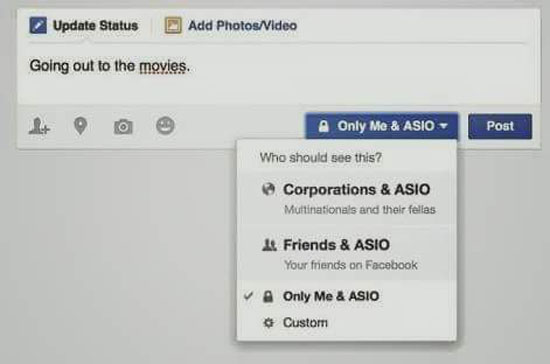This screenshot has width=550, height=364.
Task: Click the globe icon beside Corporations & ASIO
Action: point(269,189)
